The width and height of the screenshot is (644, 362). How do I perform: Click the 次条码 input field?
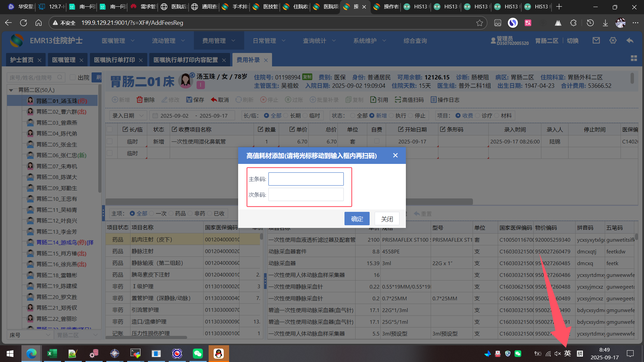pyautogui.click(x=306, y=195)
